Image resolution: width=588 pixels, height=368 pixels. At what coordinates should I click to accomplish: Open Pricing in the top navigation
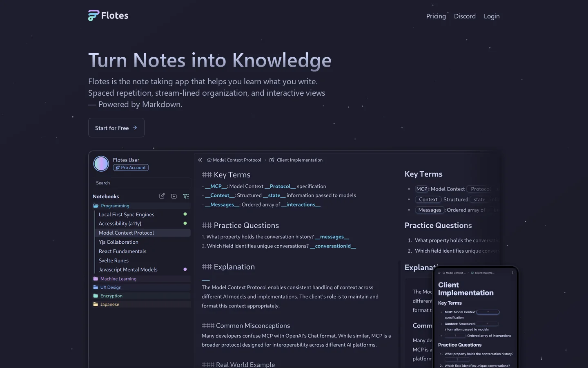pyautogui.click(x=436, y=16)
